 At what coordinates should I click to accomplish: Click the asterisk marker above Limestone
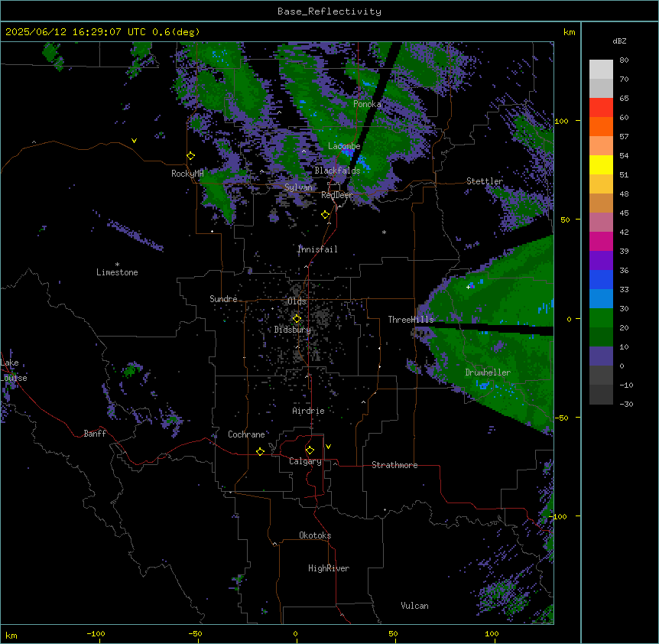click(x=117, y=265)
